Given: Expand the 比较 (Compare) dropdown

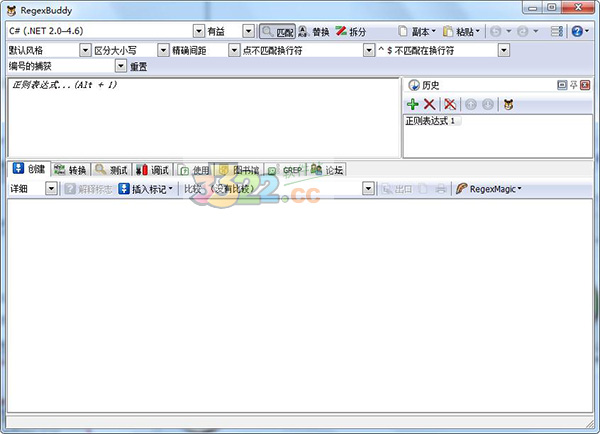Looking at the screenshot, I should (368, 189).
